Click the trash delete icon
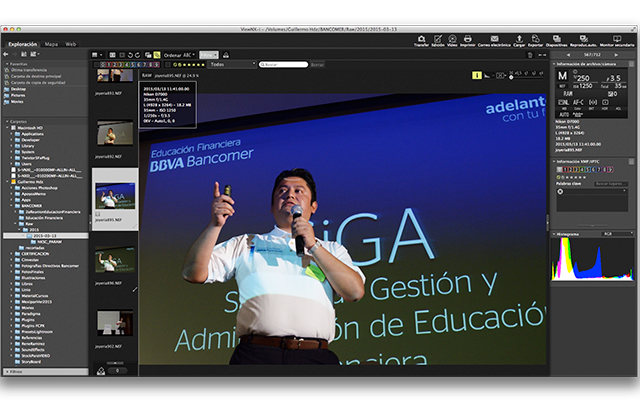Image resolution: width=640 pixels, height=414 pixels. [x=530, y=55]
